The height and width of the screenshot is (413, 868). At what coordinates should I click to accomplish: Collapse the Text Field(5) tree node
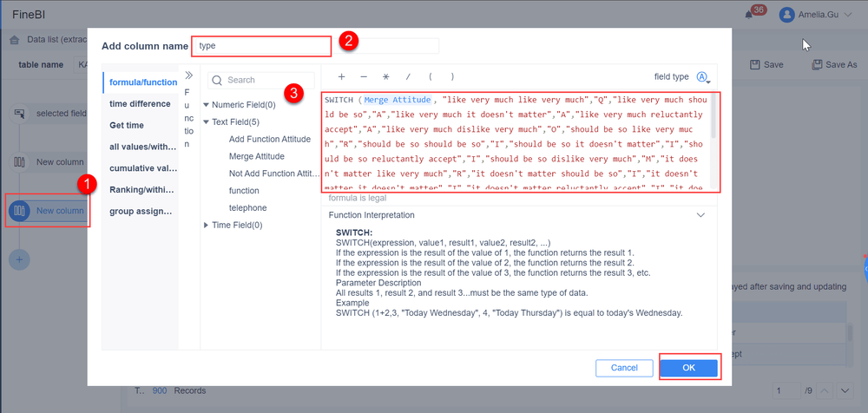point(206,122)
